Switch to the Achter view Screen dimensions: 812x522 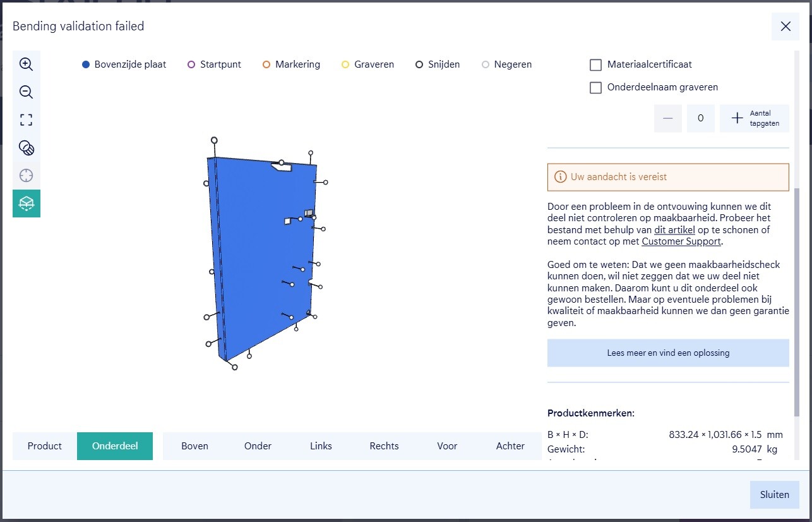coord(510,446)
